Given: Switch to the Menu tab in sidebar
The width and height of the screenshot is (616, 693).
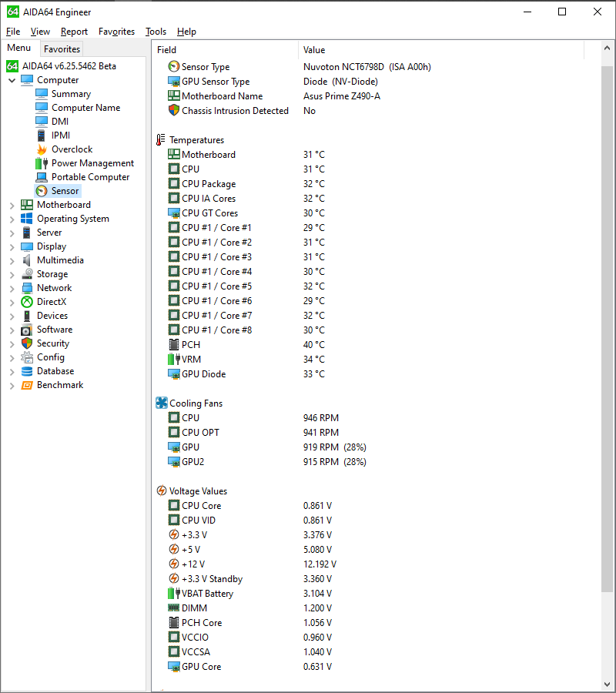Looking at the screenshot, I should click(19, 48).
